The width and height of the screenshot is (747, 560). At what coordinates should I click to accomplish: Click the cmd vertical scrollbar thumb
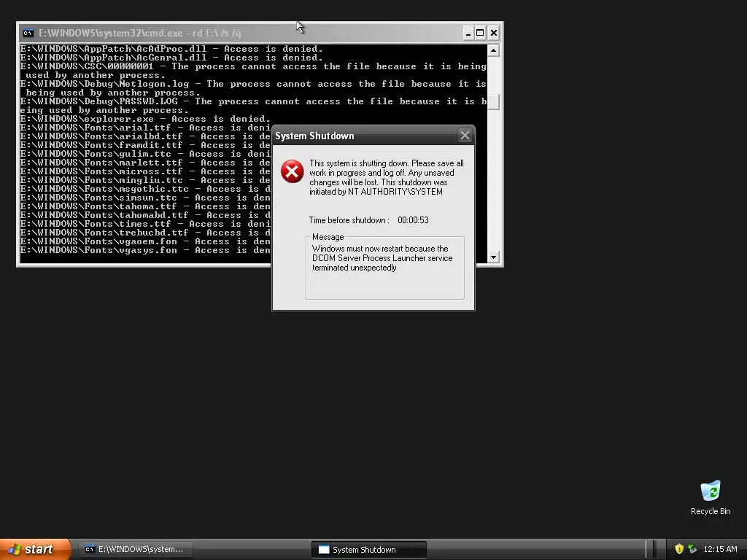(494, 101)
